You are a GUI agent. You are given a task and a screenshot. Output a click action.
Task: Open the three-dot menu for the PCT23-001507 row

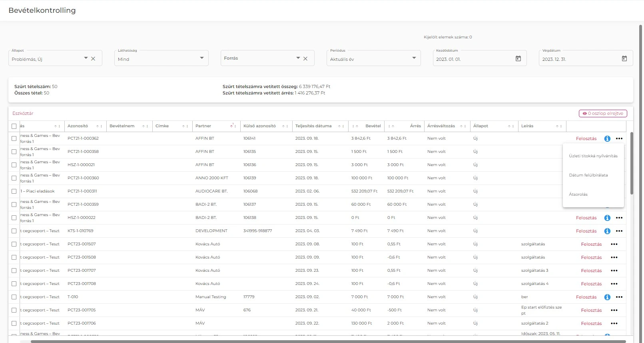coord(614,244)
